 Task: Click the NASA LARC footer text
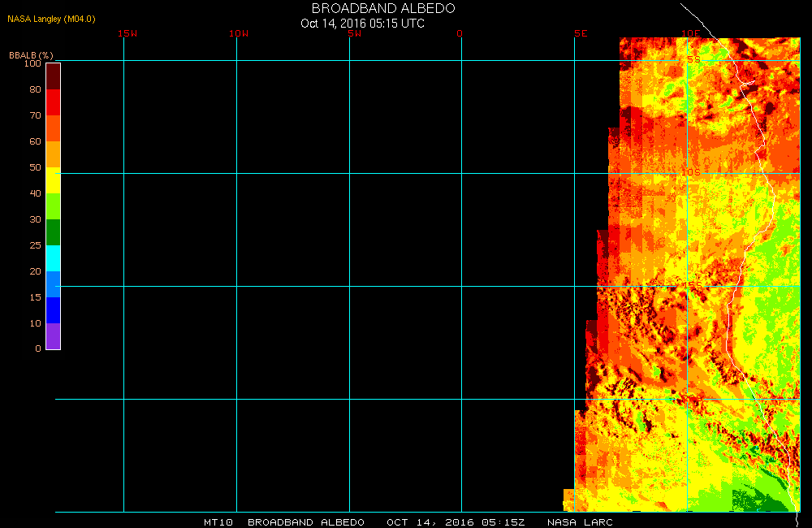pos(580,522)
